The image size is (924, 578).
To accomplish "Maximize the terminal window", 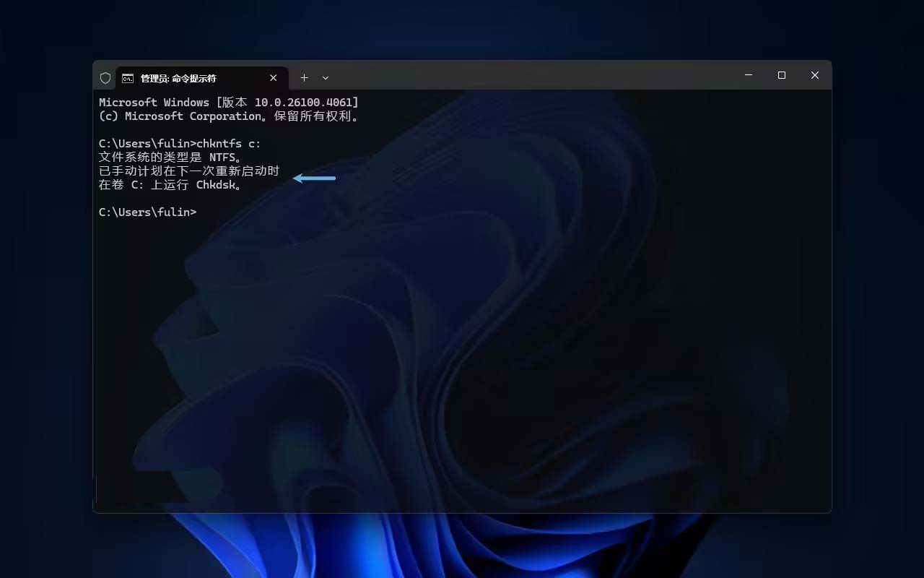I will pos(781,75).
